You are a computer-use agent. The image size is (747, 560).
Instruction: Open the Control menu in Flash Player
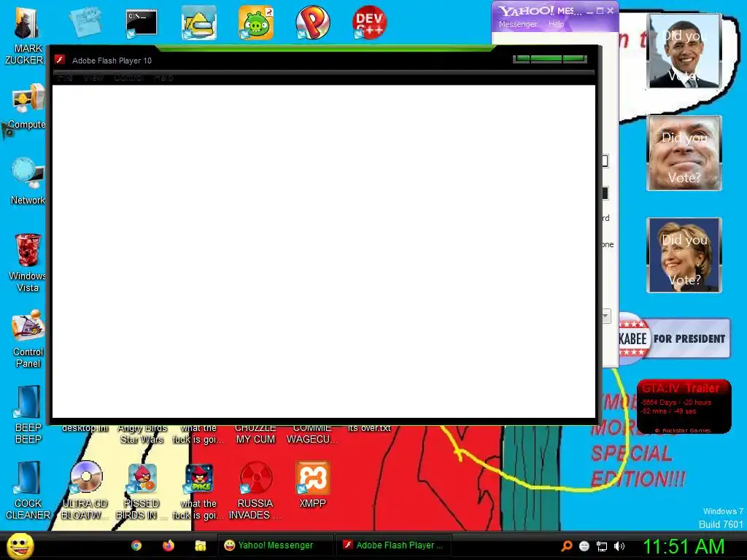(x=128, y=77)
